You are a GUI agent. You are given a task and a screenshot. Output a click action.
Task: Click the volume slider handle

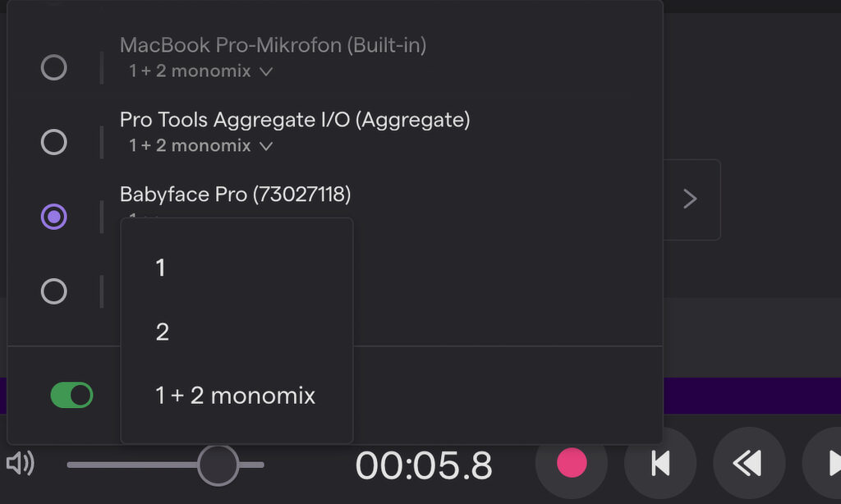click(x=218, y=465)
